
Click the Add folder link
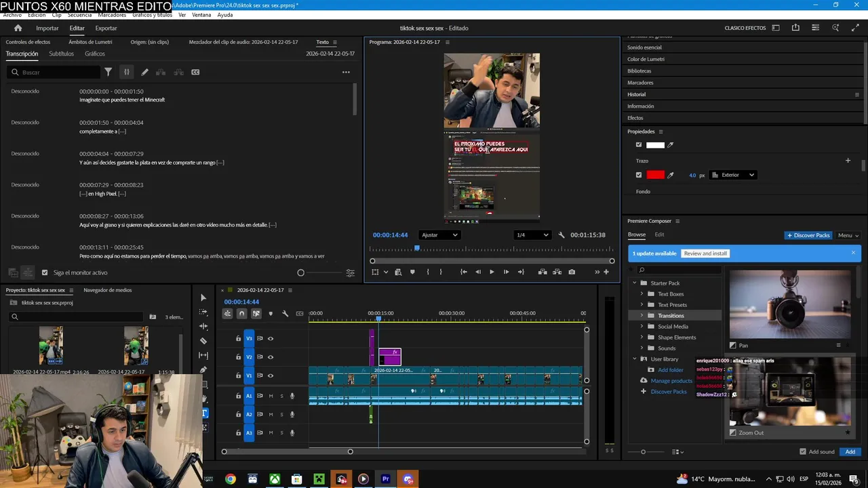671,370
